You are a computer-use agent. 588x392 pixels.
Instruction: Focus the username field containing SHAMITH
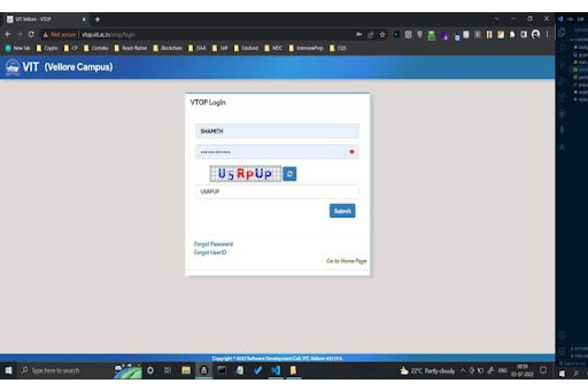pyautogui.click(x=277, y=131)
